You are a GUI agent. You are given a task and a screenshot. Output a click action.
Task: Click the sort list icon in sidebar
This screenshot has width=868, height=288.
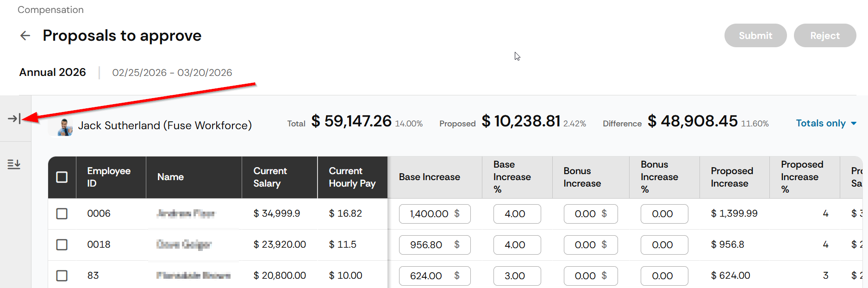(14, 164)
